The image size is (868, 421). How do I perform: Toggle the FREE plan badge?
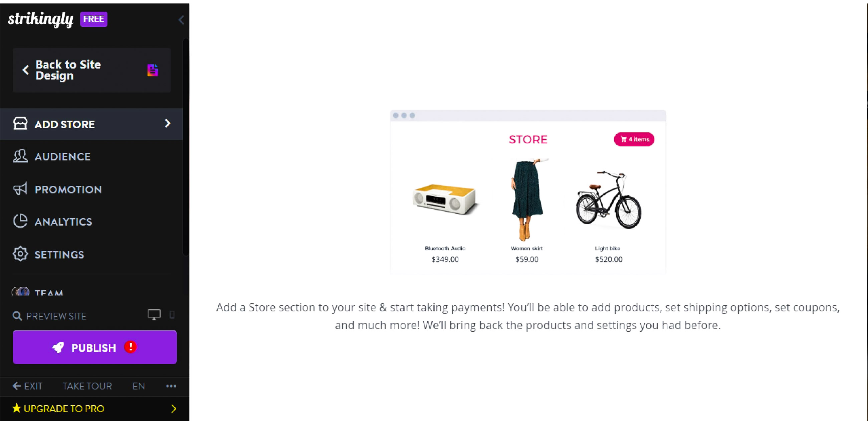[x=93, y=19]
